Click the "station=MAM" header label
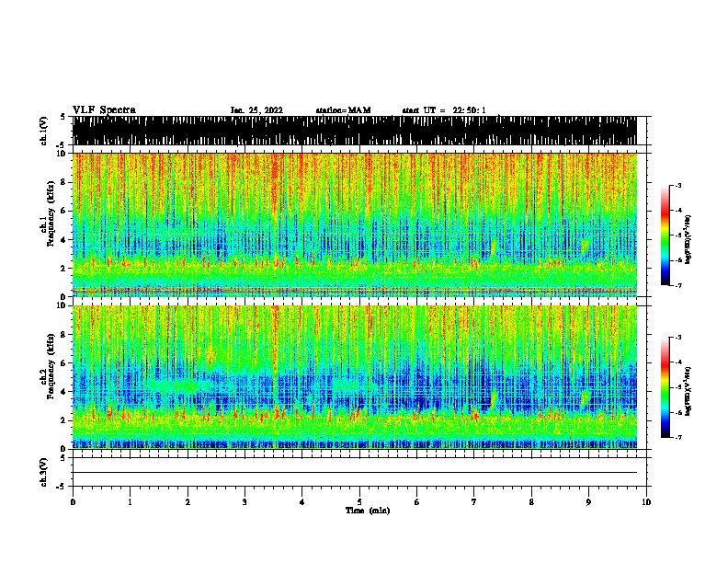 (x=344, y=110)
